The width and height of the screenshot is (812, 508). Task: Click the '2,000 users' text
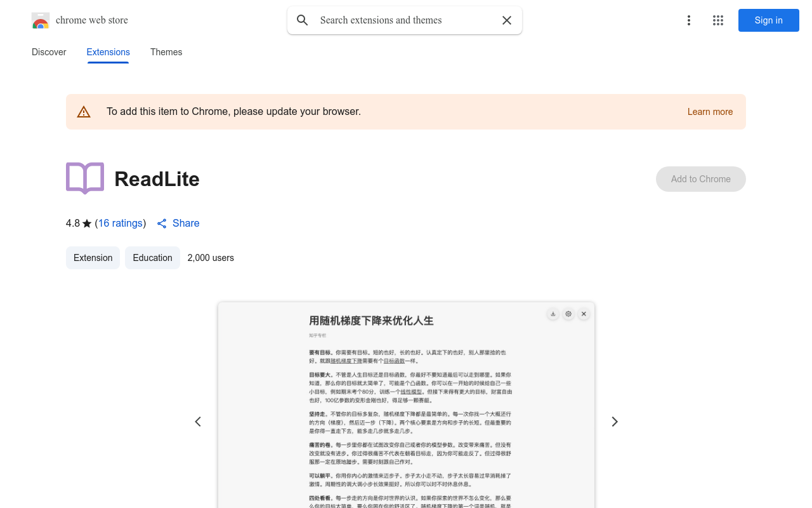211,258
